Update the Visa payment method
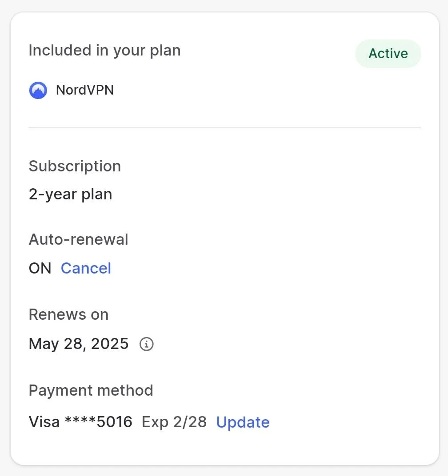Screen dimensions: 448x476 [x=243, y=422]
